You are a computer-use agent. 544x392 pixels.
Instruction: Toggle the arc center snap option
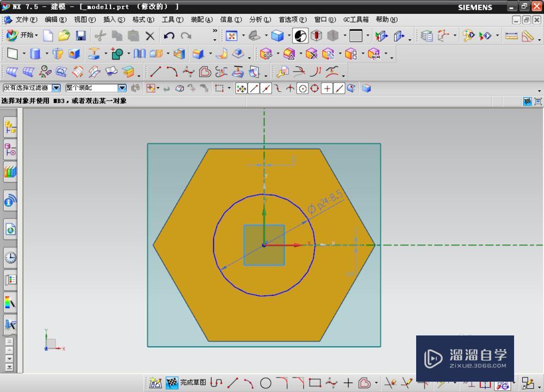[x=302, y=89]
